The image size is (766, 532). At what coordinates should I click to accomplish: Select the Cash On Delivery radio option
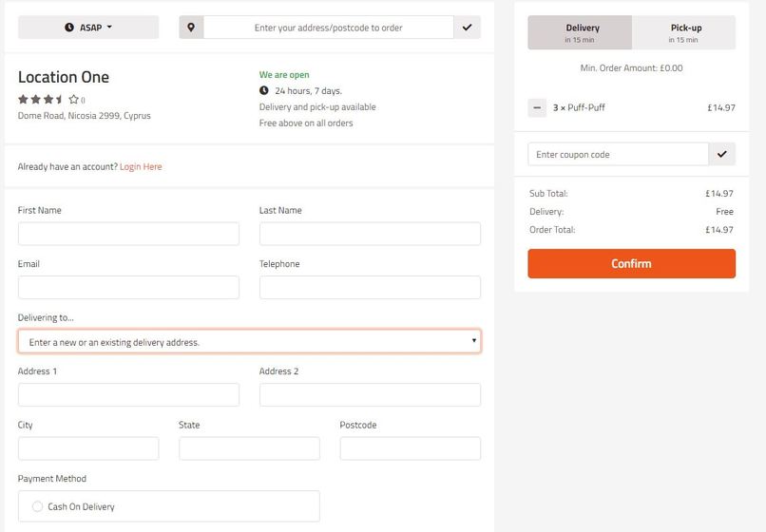coord(37,506)
